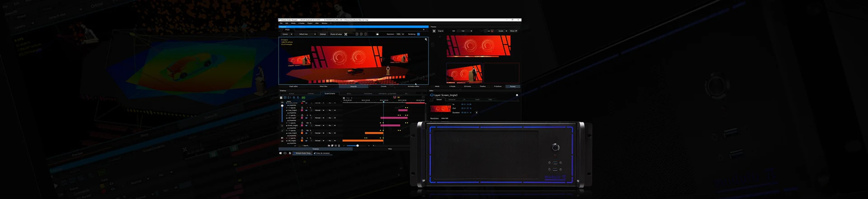Open the Guides dropdown in Preview

tap(503, 31)
